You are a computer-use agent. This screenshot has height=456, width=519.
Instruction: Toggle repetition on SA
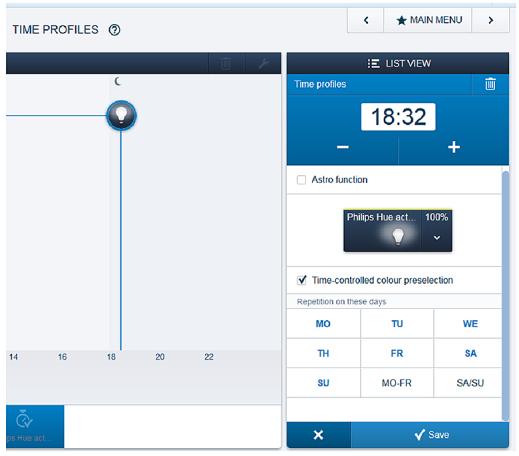tap(470, 353)
